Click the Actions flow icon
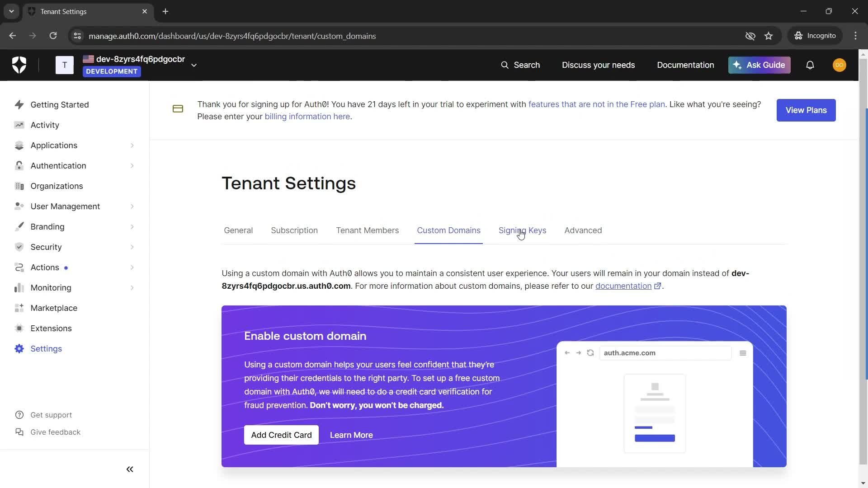This screenshot has height=488, width=868. tap(19, 267)
